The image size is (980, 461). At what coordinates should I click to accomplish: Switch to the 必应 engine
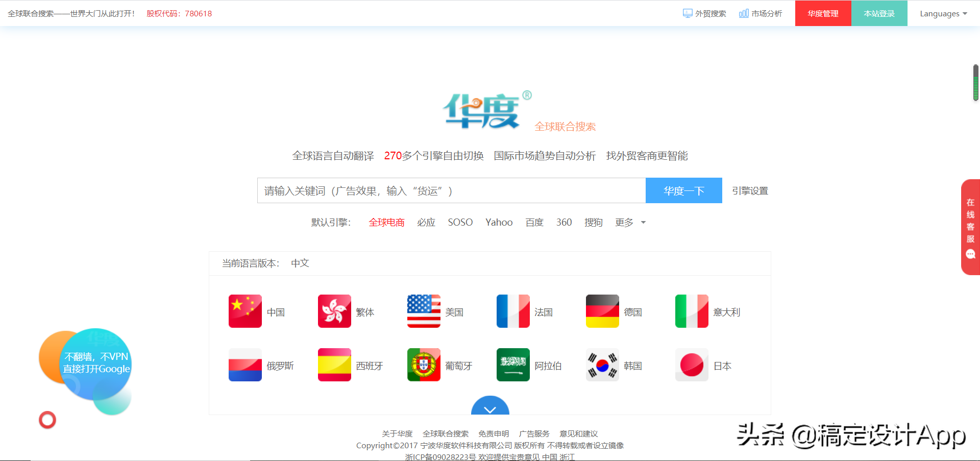click(426, 222)
